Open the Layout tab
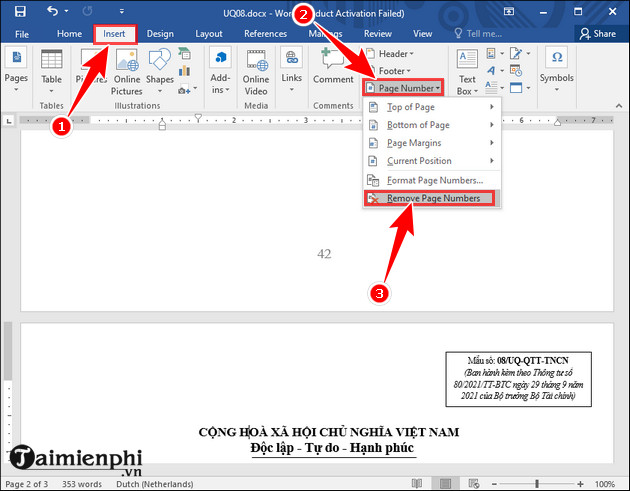 click(209, 34)
